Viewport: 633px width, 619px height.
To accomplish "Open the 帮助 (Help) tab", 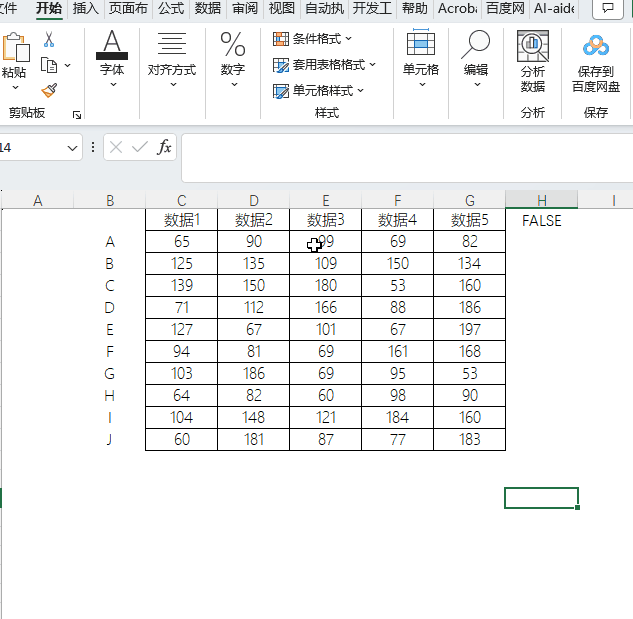I will (415, 8).
